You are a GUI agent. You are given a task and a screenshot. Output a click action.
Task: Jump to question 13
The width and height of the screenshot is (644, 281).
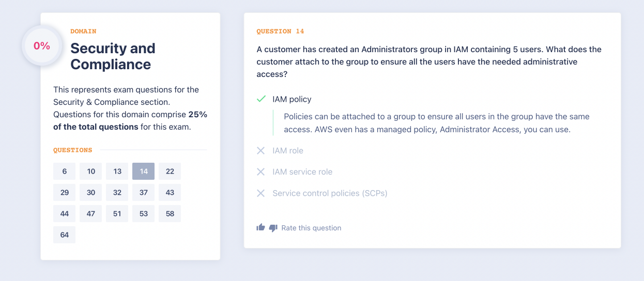117,171
